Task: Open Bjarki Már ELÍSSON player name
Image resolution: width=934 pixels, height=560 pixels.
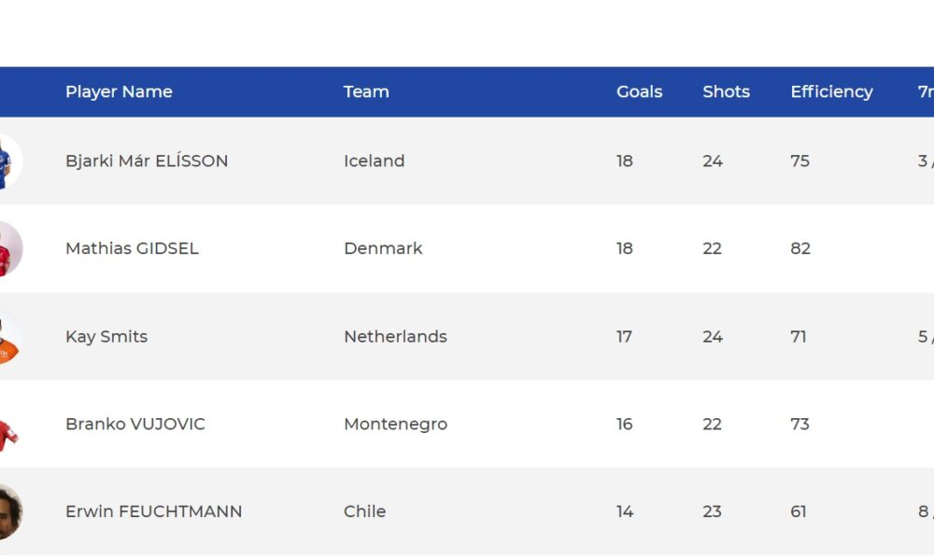Action: click(147, 161)
